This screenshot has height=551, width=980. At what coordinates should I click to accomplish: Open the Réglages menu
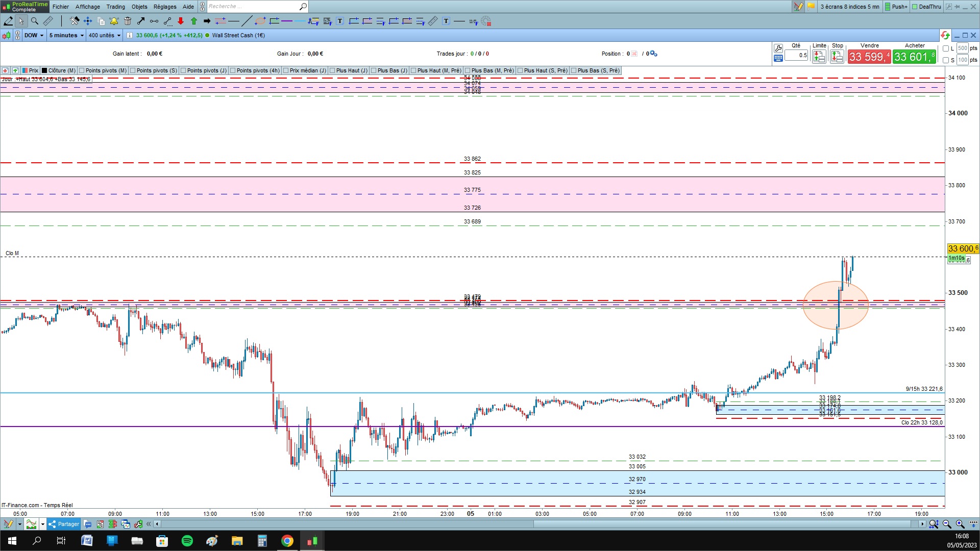pos(164,7)
